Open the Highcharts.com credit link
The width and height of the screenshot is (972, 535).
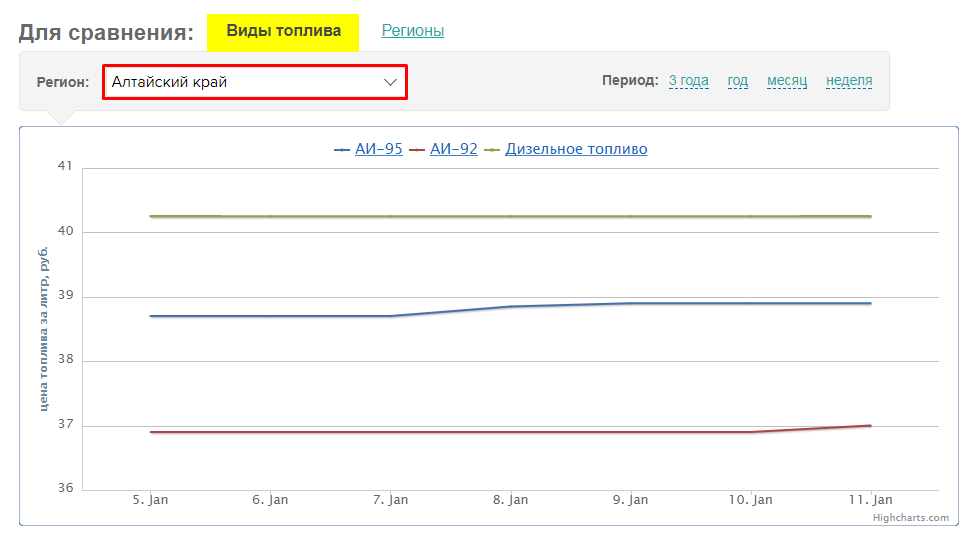[x=909, y=517]
